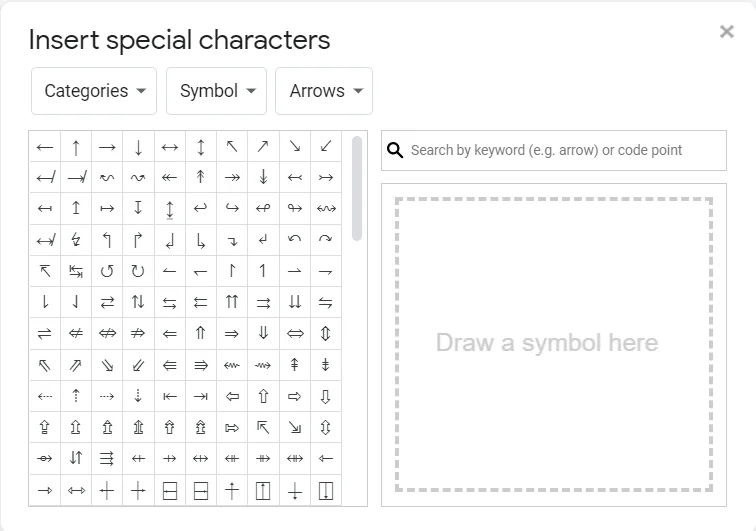This screenshot has height=531, width=756.
Task: Select the rightwards arrow to bar ⇥
Action: click(x=201, y=396)
